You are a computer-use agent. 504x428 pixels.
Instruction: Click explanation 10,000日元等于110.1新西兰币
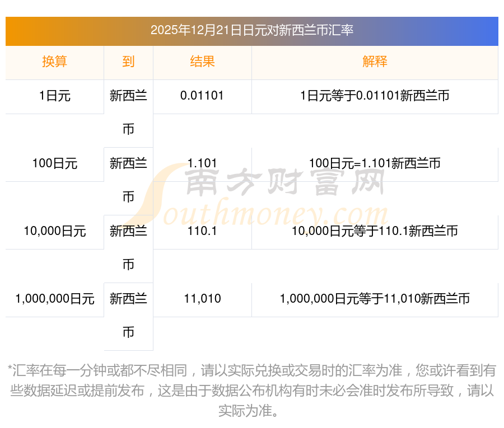(x=375, y=231)
